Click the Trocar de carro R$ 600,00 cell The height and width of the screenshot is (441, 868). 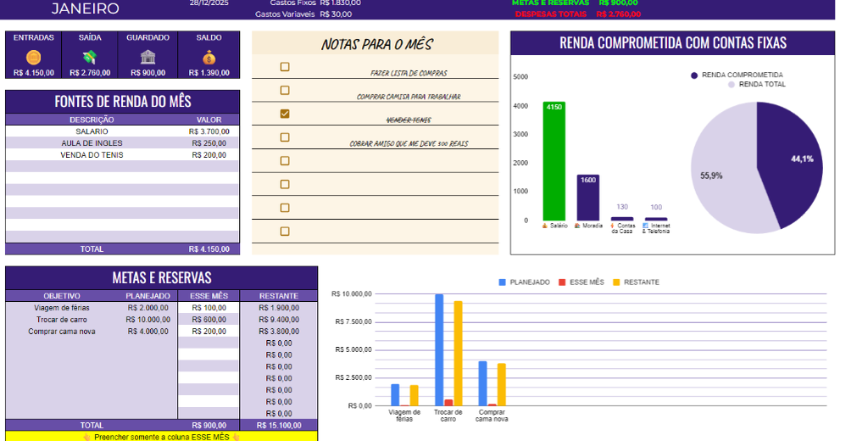pos(209,319)
